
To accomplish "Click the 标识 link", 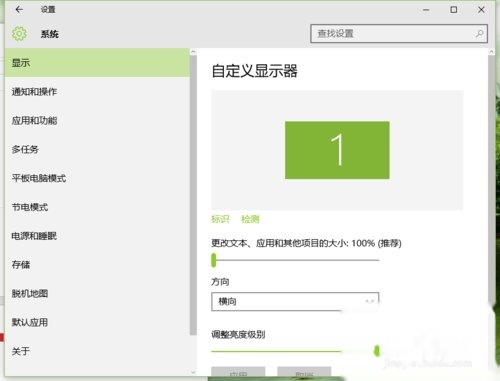I will (220, 219).
